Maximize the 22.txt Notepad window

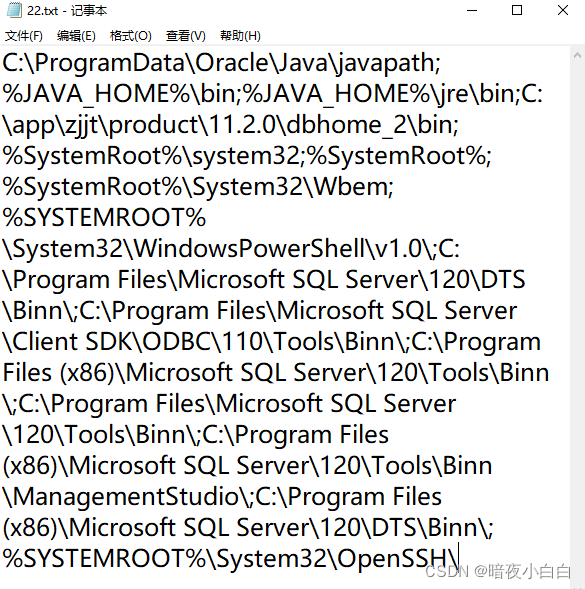pyautogui.click(x=517, y=11)
